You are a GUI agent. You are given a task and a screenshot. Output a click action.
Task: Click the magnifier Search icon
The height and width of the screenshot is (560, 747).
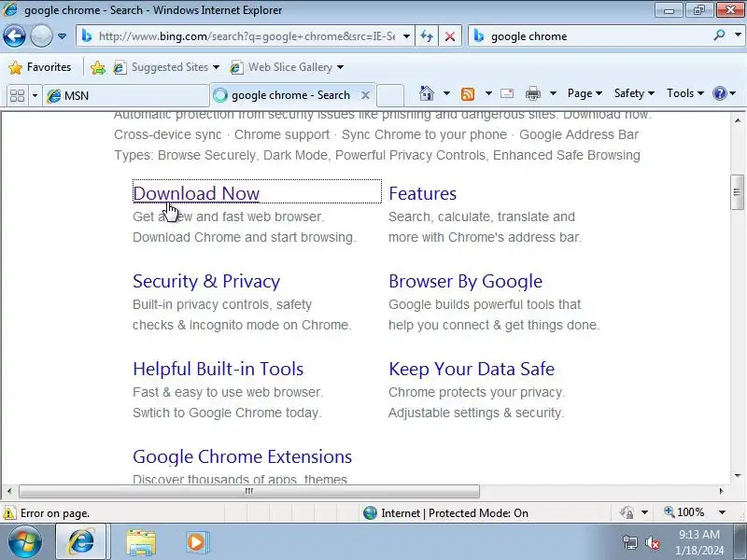[719, 35]
